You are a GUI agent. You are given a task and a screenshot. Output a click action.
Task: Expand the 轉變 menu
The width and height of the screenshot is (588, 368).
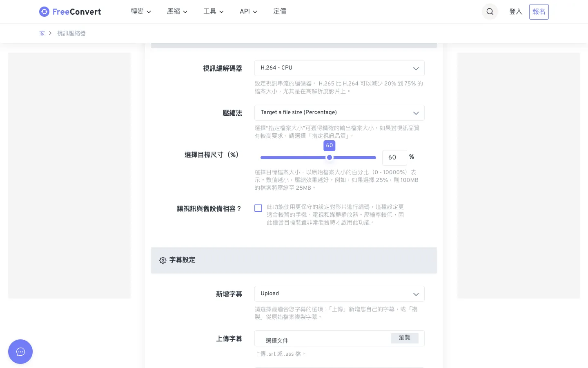[x=141, y=11]
